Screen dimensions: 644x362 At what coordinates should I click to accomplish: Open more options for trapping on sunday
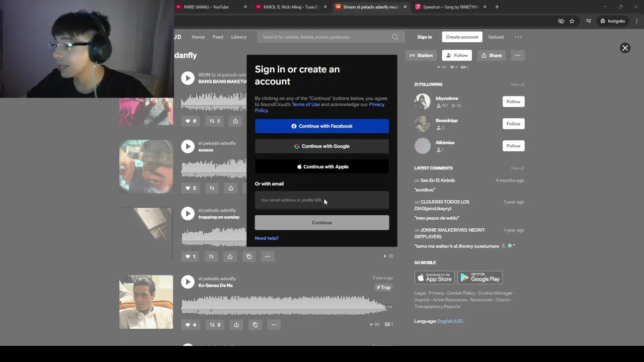click(268, 256)
